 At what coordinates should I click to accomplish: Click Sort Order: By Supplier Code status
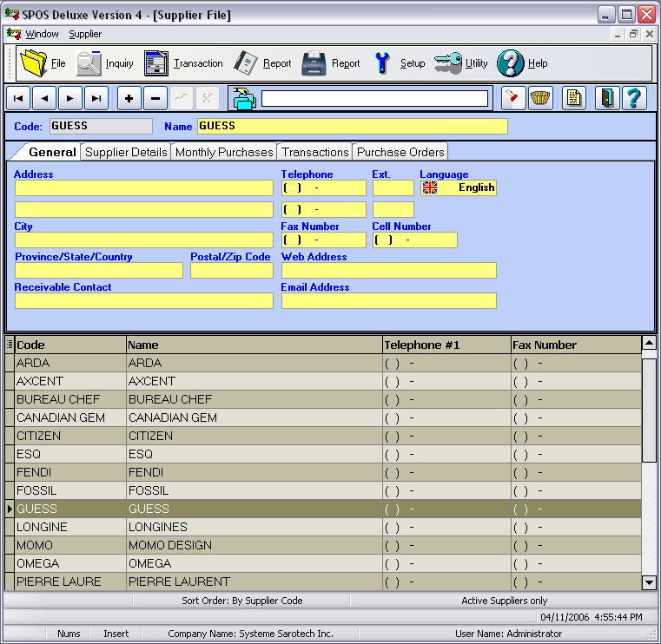click(x=242, y=601)
